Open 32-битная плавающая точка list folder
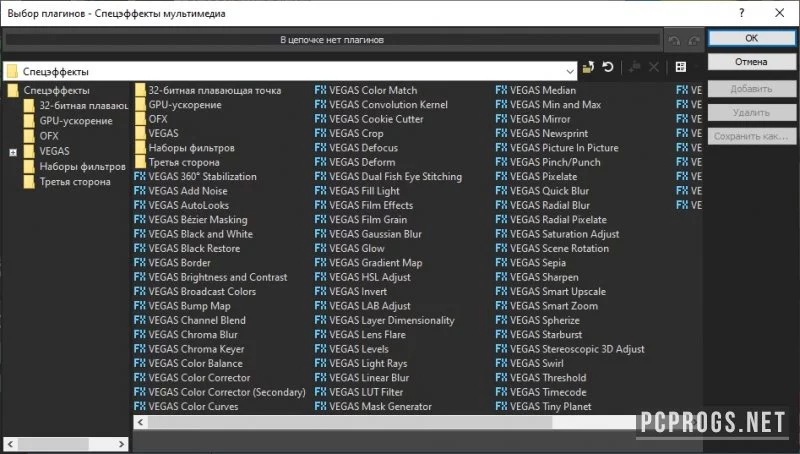 tap(208, 90)
